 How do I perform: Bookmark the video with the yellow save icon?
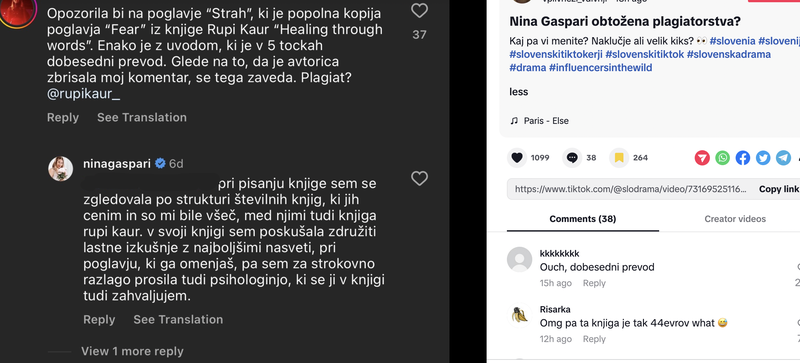(619, 158)
